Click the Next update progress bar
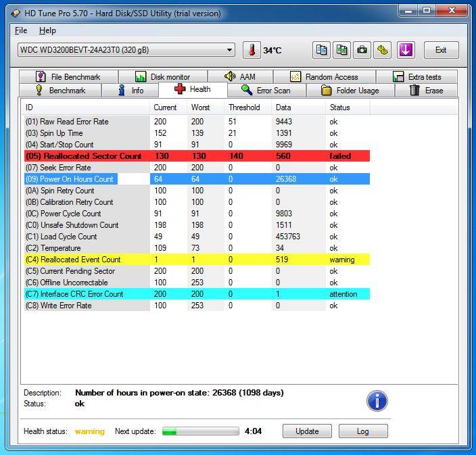Screen dimensions: 476x455 click(201, 431)
